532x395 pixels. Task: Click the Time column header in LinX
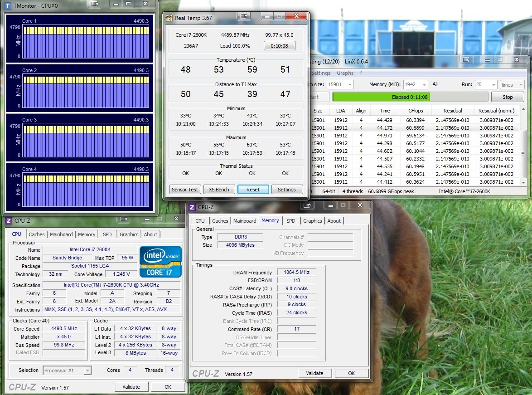tap(385, 111)
